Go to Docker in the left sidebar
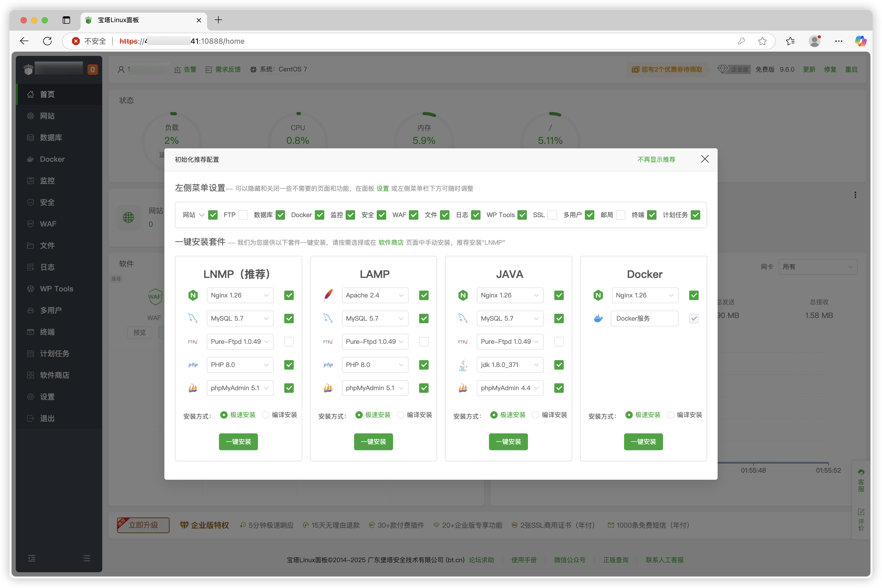Viewport: 882px width, 588px height. [52, 159]
